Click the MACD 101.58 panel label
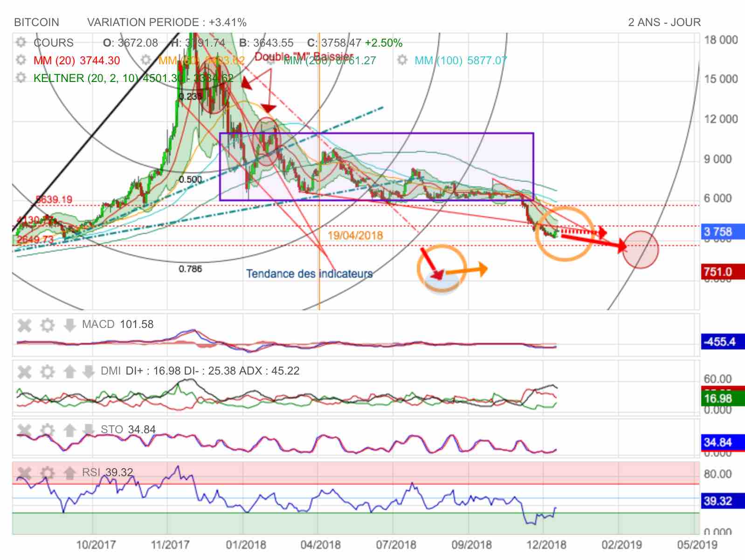 pyautogui.click(x=117, y=324)
